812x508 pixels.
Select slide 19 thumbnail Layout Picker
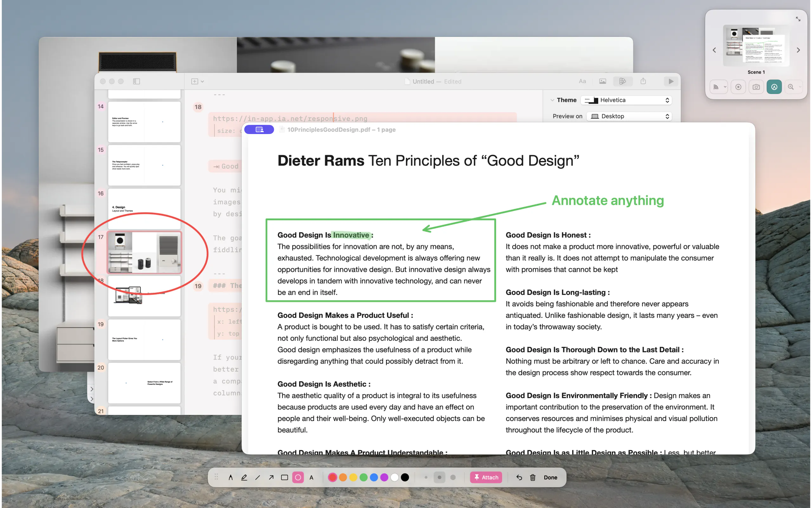point(144,340)
